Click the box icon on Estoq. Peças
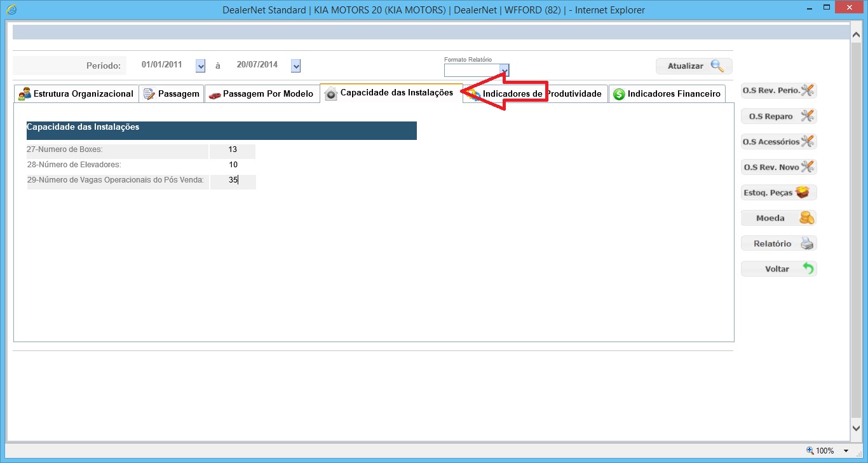868x463 pixels. point(804,192)
